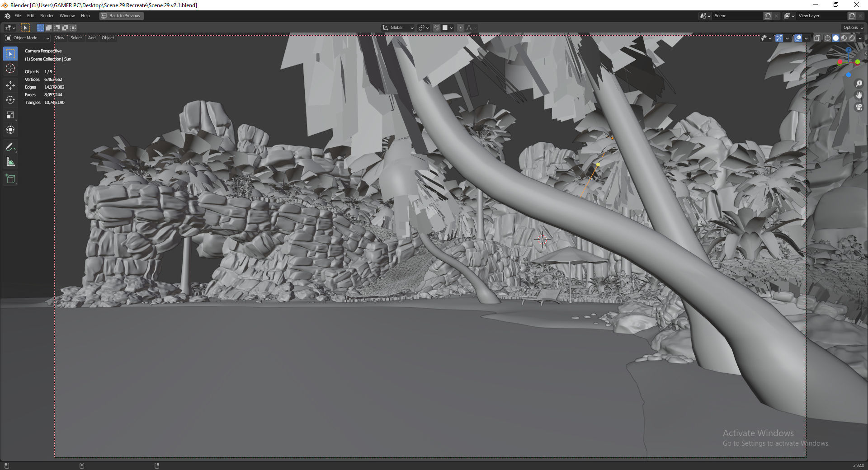Toggle the Show Overlays button
This screenshot has width=868, height=470.
pyautogui.click(x=798, y=38)
